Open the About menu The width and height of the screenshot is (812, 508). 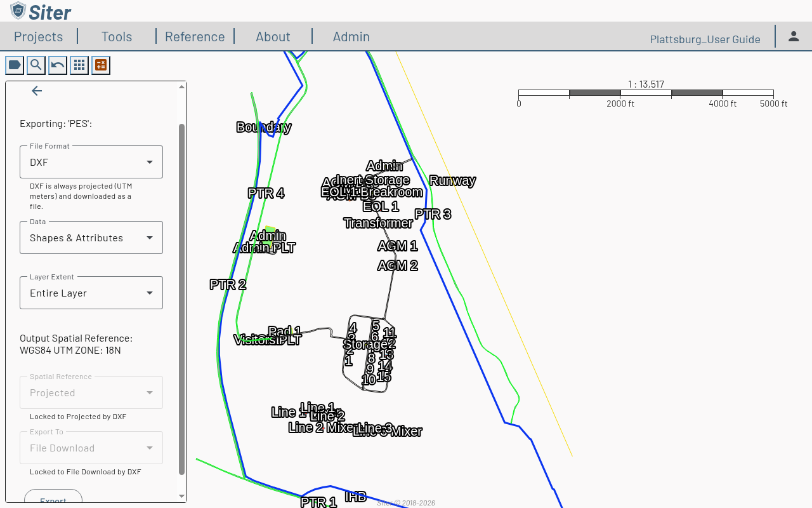pos(273,36)
